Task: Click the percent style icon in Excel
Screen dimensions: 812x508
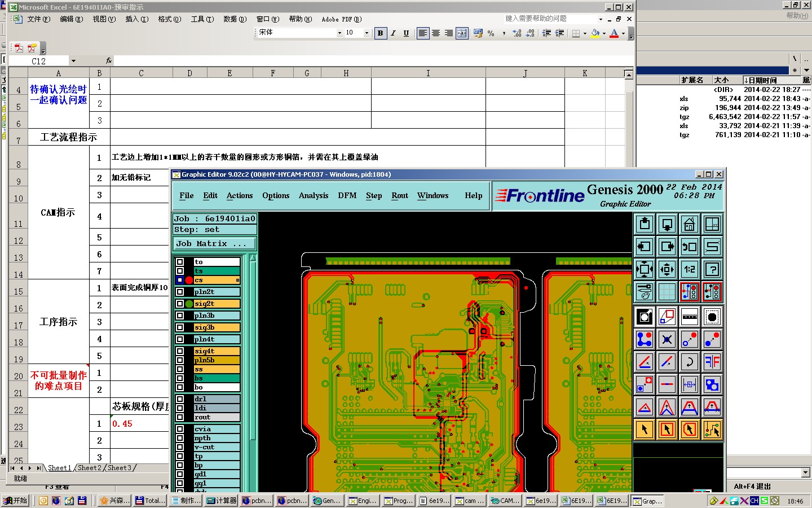Action: point(491,33)
